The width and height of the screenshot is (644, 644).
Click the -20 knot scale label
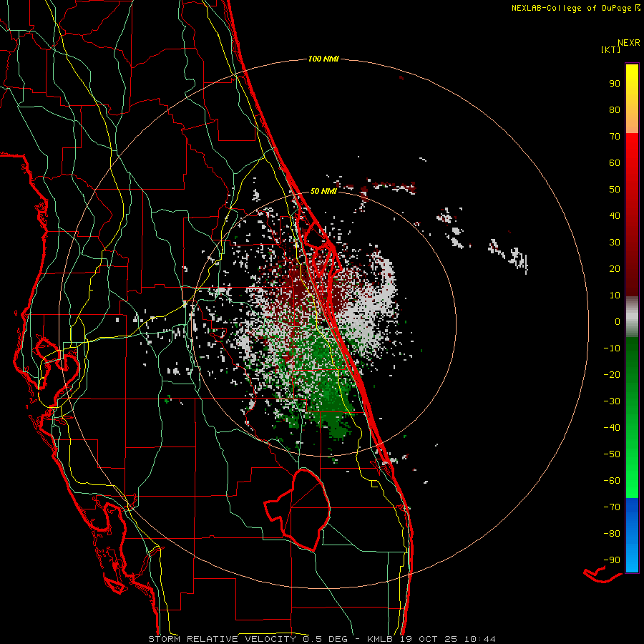(x=612, y=374)
